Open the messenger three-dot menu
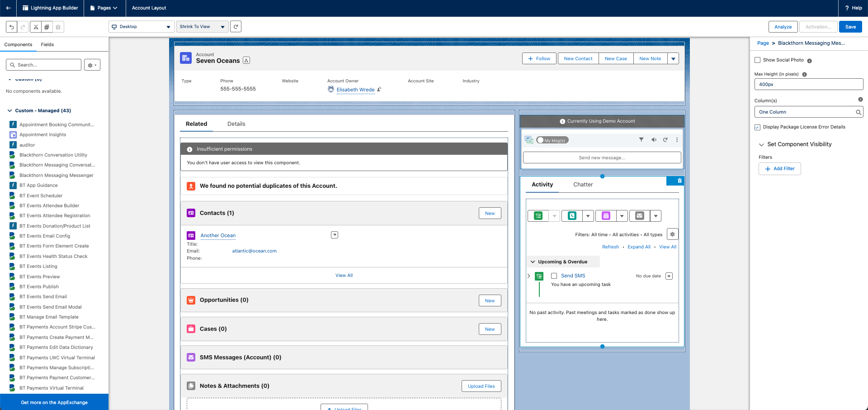 [677, 140]
